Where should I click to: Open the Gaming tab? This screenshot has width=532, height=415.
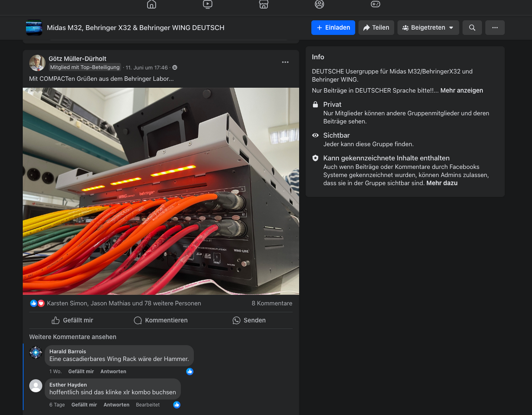[375, 4]
